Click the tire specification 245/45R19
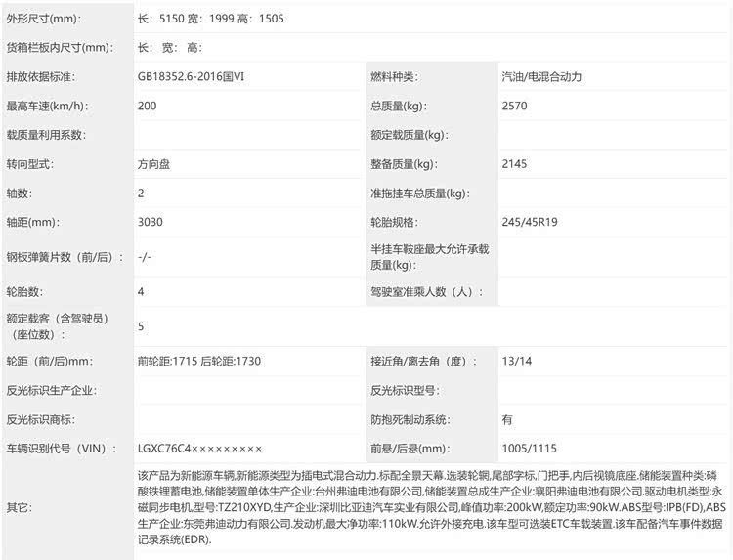 click(532, 222)
